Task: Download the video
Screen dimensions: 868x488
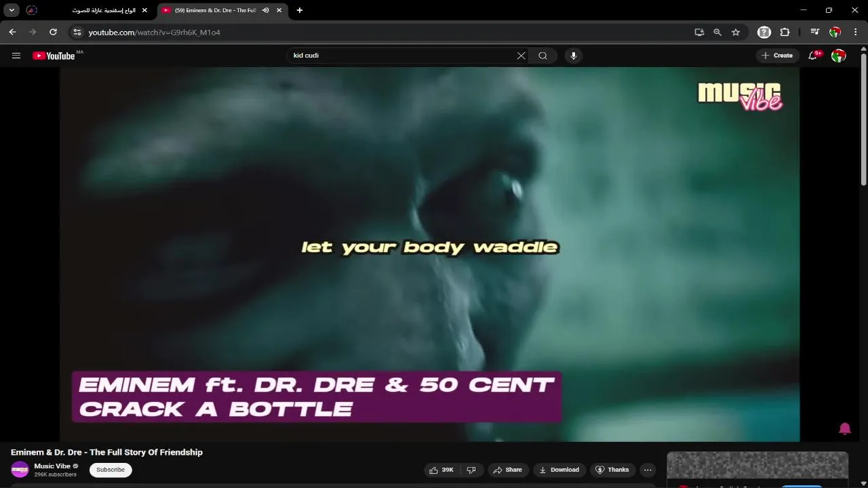Action: pyautogui.click(x=559, y=470)
